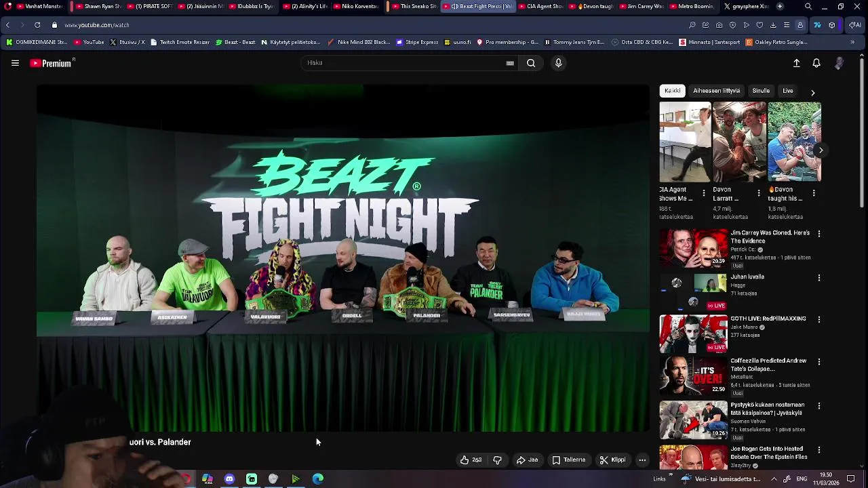The image size is (868, 488).
Task: Click the magnifier search button
Action: tap(531, 63)
